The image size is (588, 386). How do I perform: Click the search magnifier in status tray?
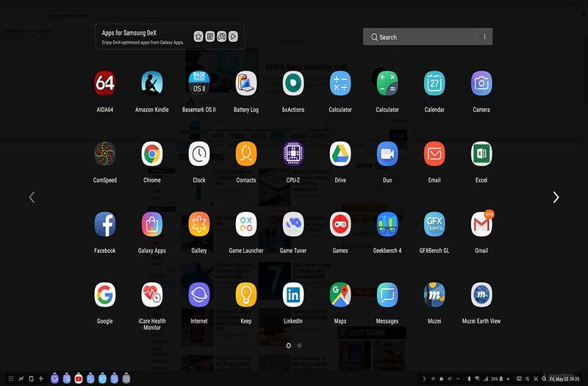pyautogui.click(x=544, y=379)
